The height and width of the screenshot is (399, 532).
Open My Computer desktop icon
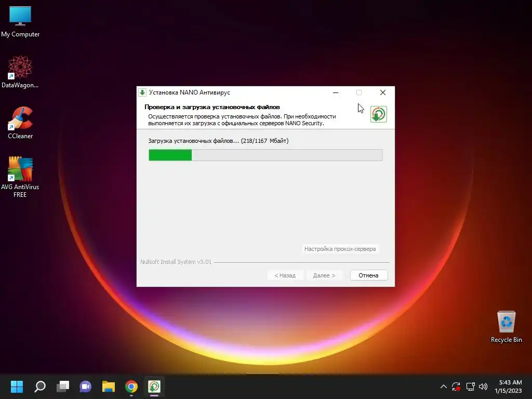[20, 21]
